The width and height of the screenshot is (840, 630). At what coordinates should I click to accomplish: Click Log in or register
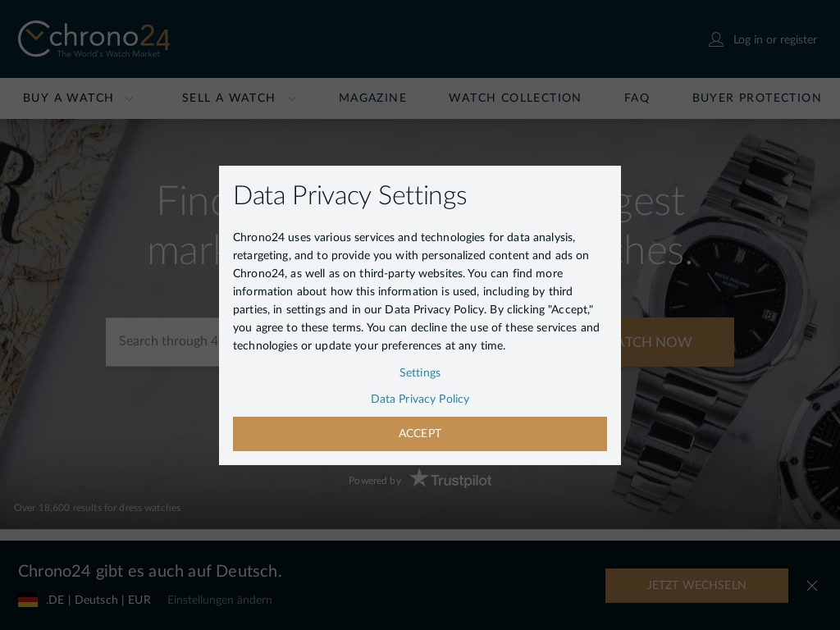[x=774, y=39]
